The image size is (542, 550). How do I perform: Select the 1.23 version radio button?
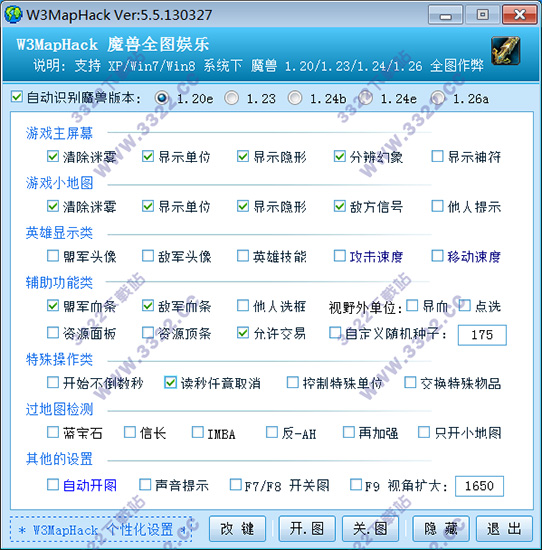pyautogui.click(x=232, y=98)
